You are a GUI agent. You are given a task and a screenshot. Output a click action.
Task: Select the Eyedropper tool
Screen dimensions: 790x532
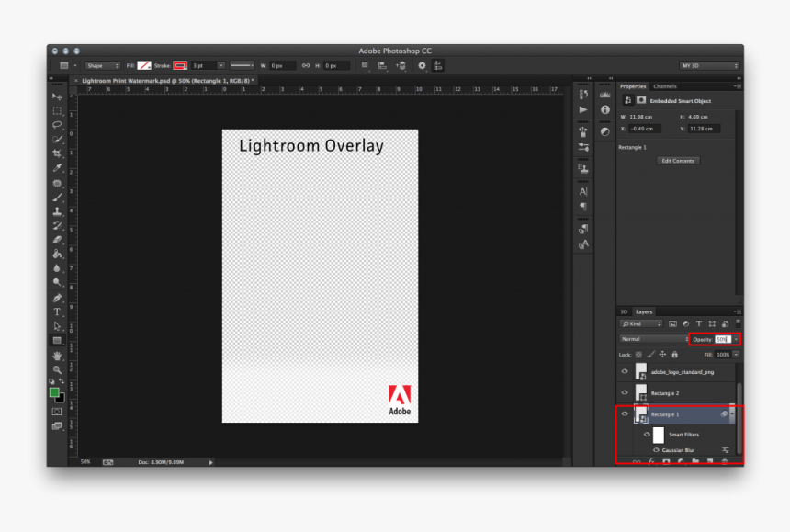[57, 168]
